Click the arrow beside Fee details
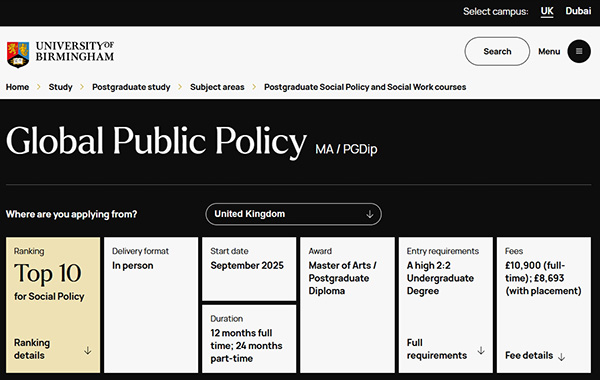600x380 pixels. click(561, 357)
